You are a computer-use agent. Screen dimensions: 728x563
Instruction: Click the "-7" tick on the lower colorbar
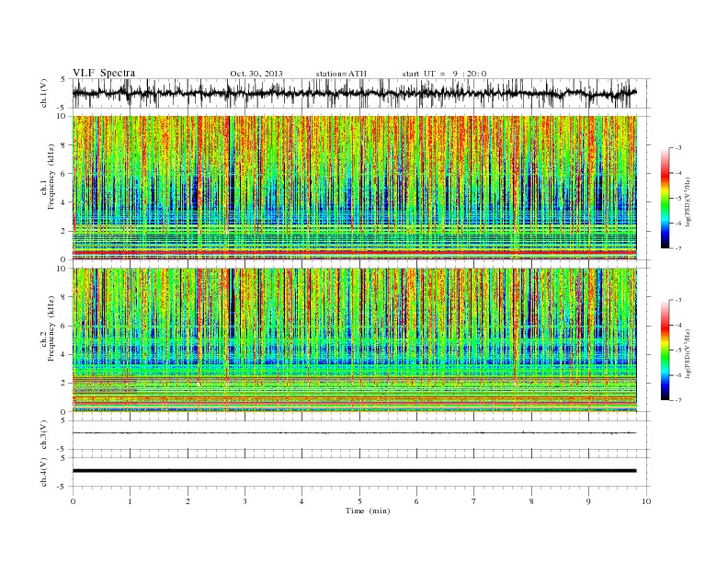point(678,400)
